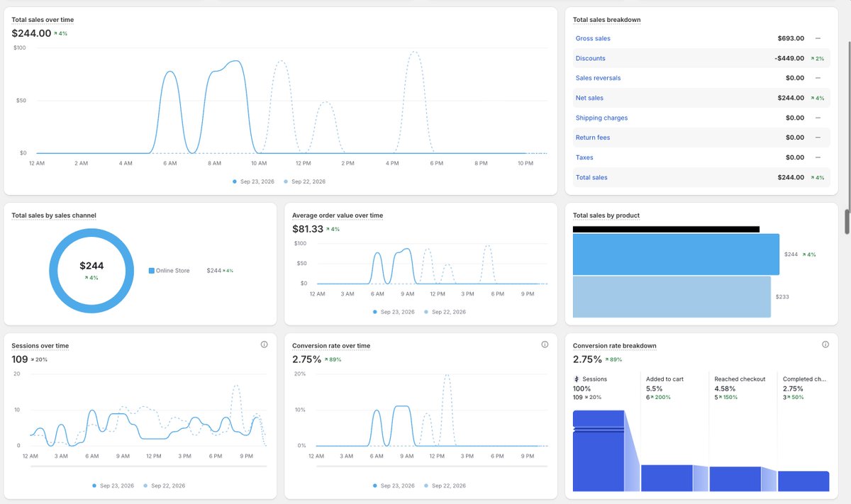
Task: Toggle Sep 23, 2026 legend in Sessions over time
Action: pyautogui.click(x=114, y=486)
